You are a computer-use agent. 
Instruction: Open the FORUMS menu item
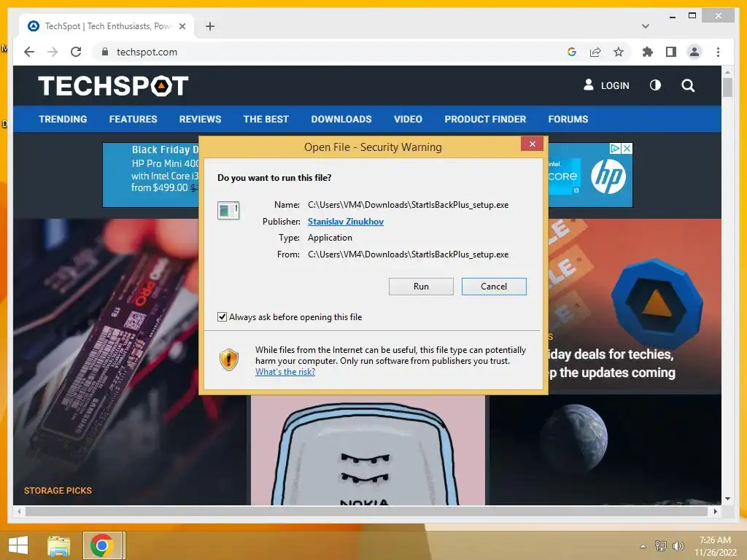tap(568, 119)
